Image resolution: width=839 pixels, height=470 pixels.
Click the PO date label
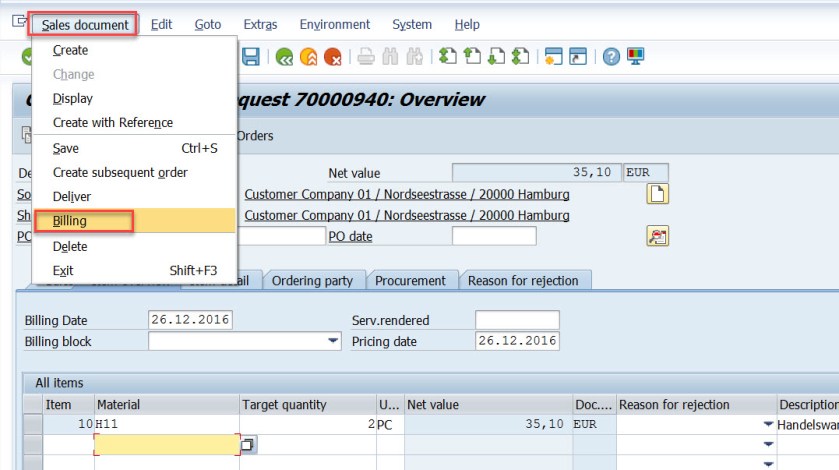[x=350, y=236]
